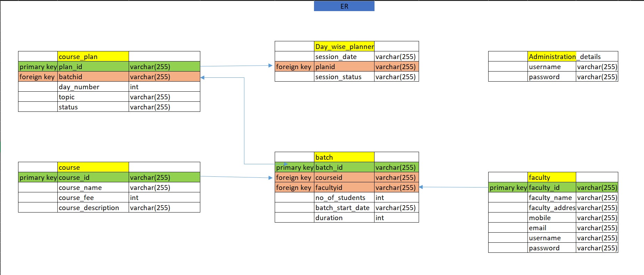Click the faculty_name cell
Image resolution: width=644 pixels, height=275 pixels.
552,198
